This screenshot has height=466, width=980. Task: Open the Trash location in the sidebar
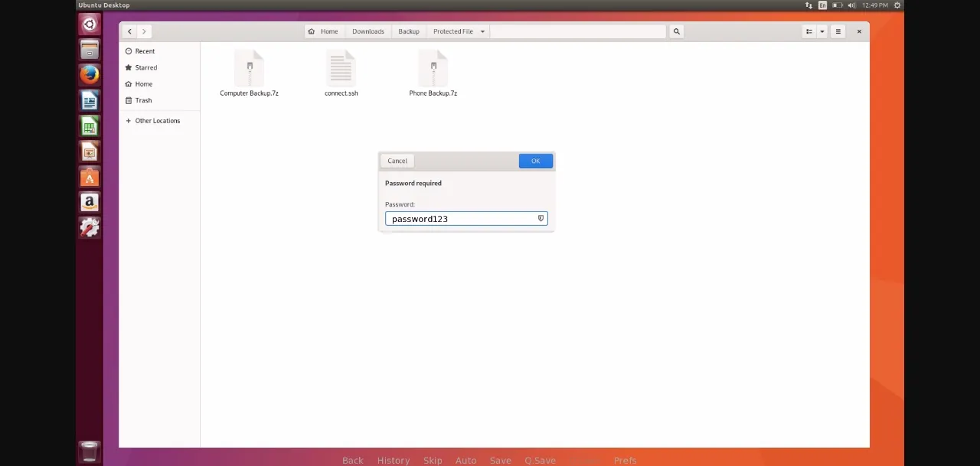coord(143,100)
